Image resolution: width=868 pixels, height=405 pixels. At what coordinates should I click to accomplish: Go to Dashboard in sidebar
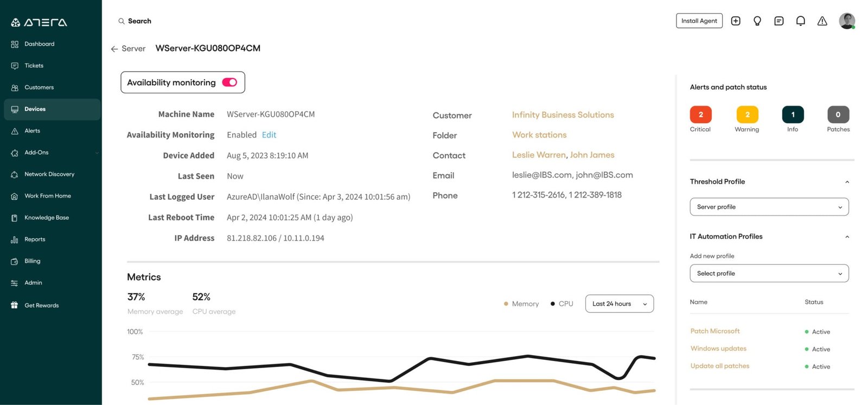tap(52, 44)
